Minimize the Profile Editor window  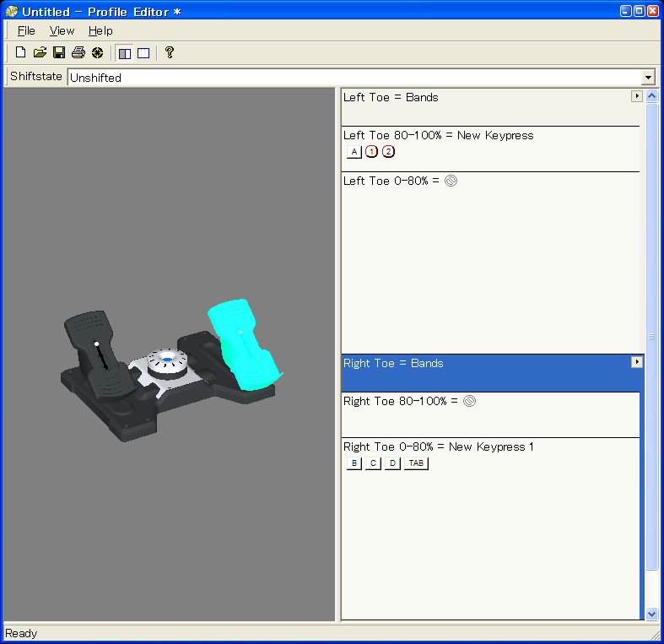point(626,11)
